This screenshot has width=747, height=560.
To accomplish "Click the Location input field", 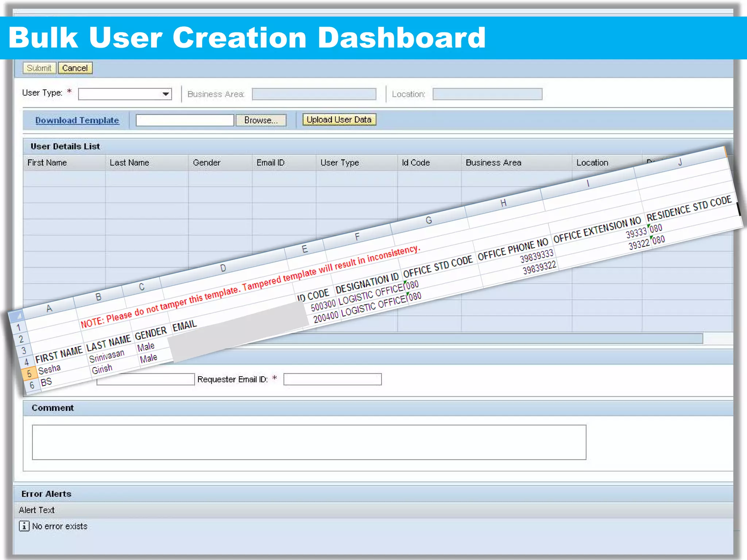I will 487,94.
